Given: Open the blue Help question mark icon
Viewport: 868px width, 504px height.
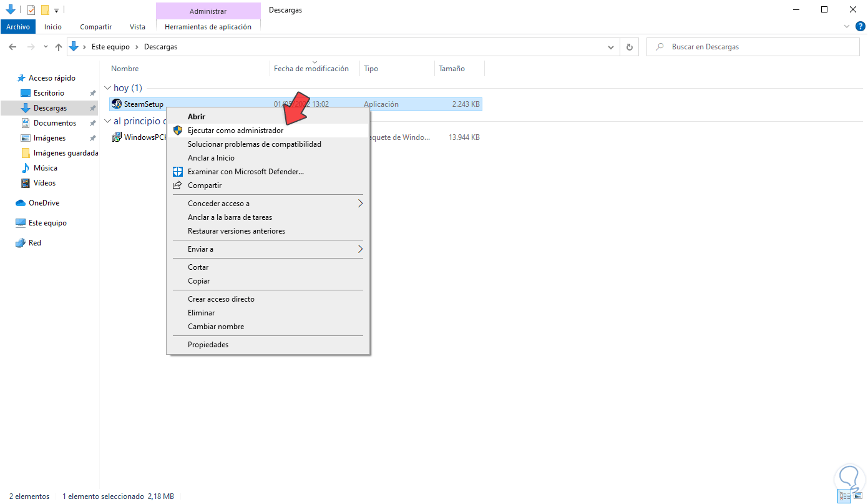Looking at the screenshot, I should pyautogui.click(x=860, y=26).
